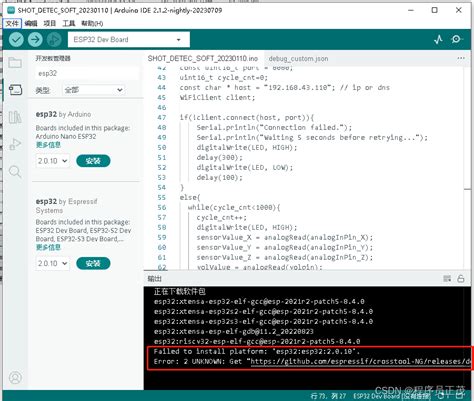This screenshot has height=401, width=474.
Task: Switch to SHOT_DETEC_SOFT_20230110.ino tab
Action: tap(203, 58)
